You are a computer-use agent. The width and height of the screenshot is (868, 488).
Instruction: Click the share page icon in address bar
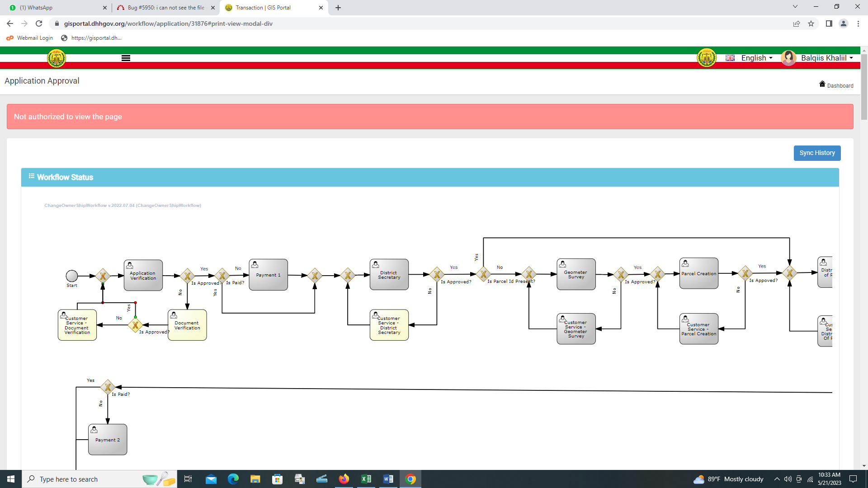[797, 23]
